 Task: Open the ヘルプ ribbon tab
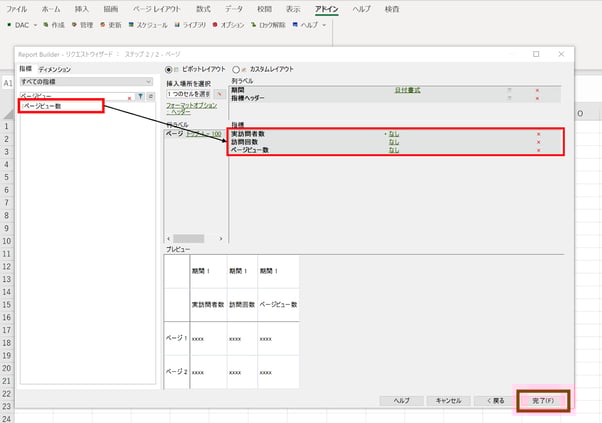(361, 9)
